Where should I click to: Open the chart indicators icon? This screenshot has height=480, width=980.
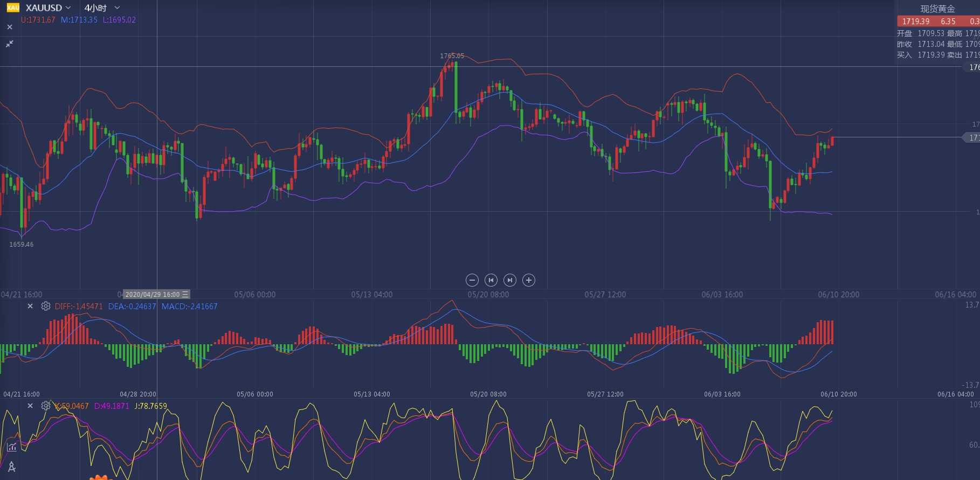pos(12,447)
